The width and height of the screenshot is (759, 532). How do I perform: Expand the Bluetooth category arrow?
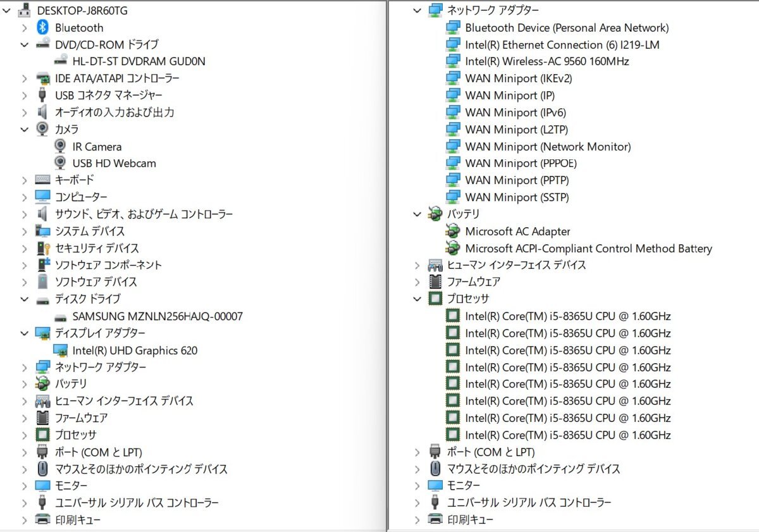tap(24, 27)
